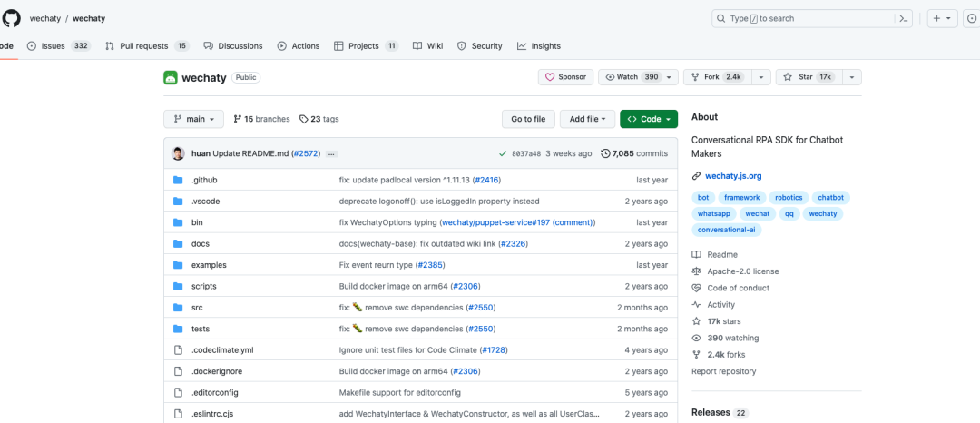Open the 7,085 commits history

[x=633, y=153]
